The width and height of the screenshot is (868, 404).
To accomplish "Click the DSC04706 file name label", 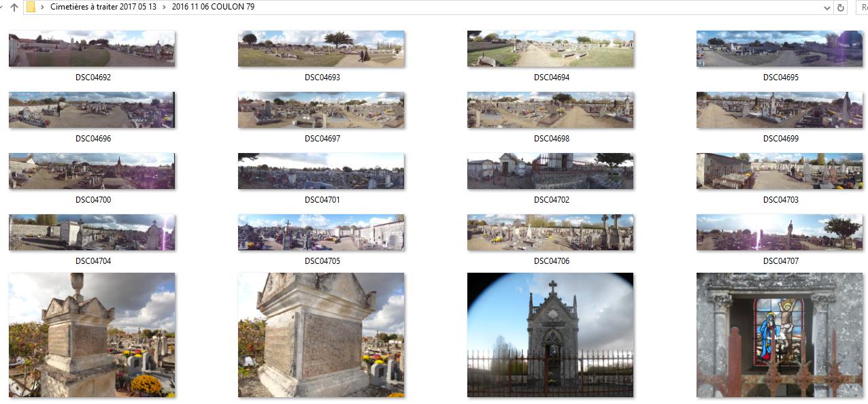I will click(551, 261).
